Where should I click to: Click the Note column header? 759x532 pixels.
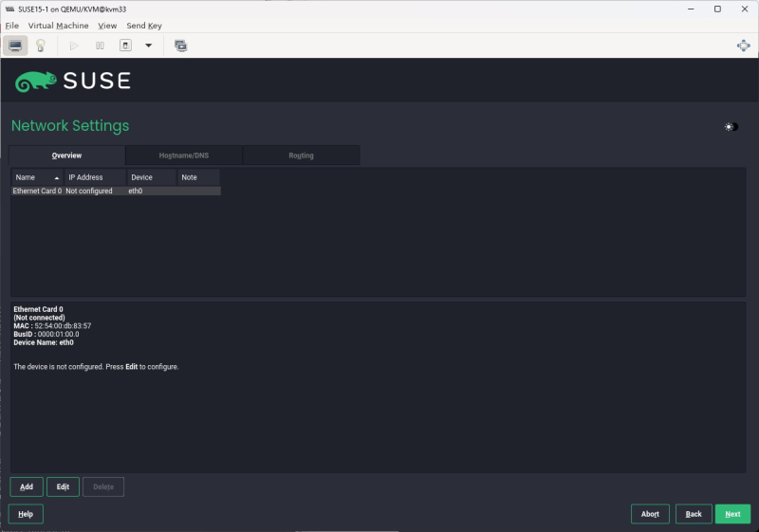[198, 177]
